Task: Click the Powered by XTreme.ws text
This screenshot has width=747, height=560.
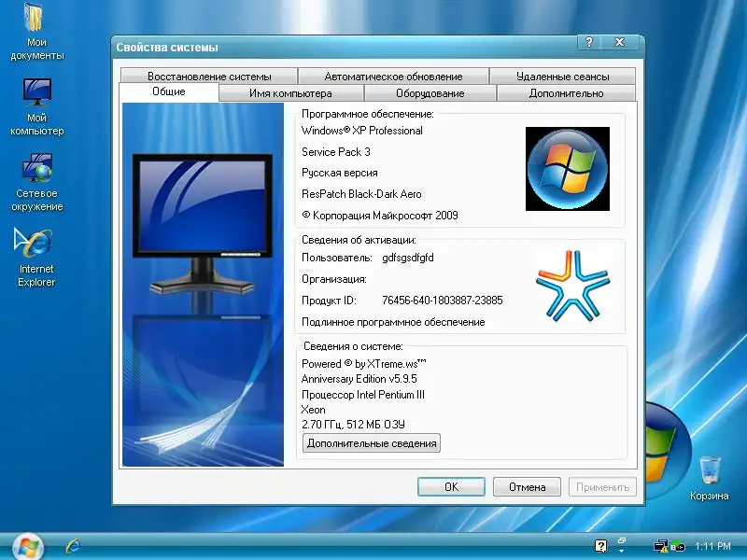Action: pos(364,364)
